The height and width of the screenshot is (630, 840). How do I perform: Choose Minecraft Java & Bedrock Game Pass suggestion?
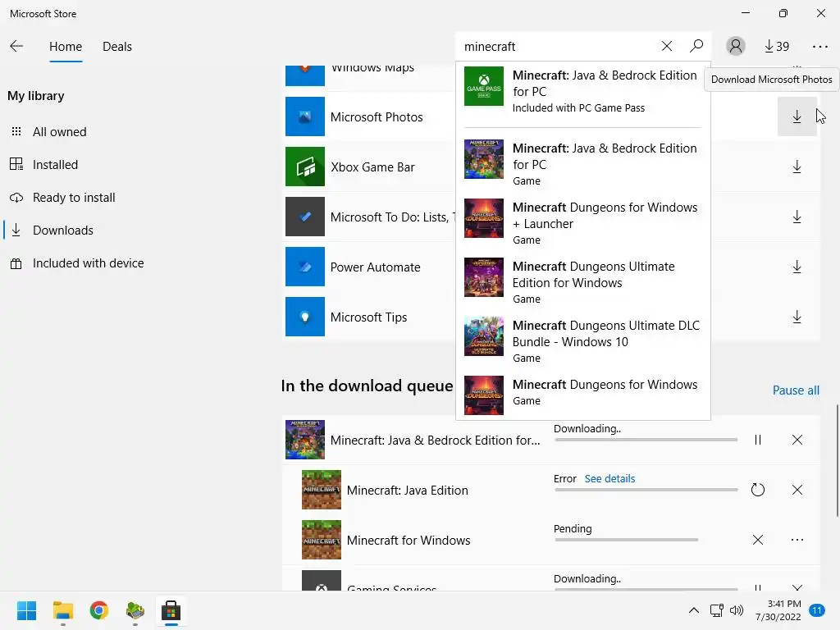[x=583, y=91]
